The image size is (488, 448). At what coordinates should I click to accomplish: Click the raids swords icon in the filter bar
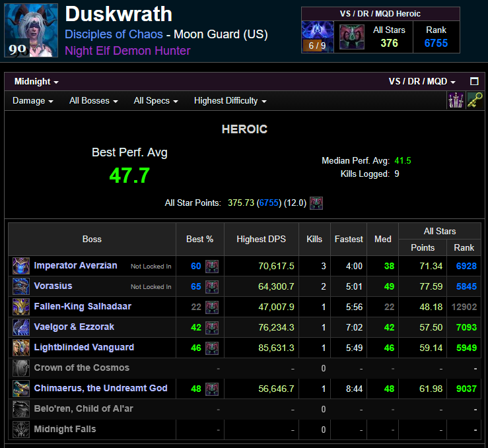[x=456, y=100]
